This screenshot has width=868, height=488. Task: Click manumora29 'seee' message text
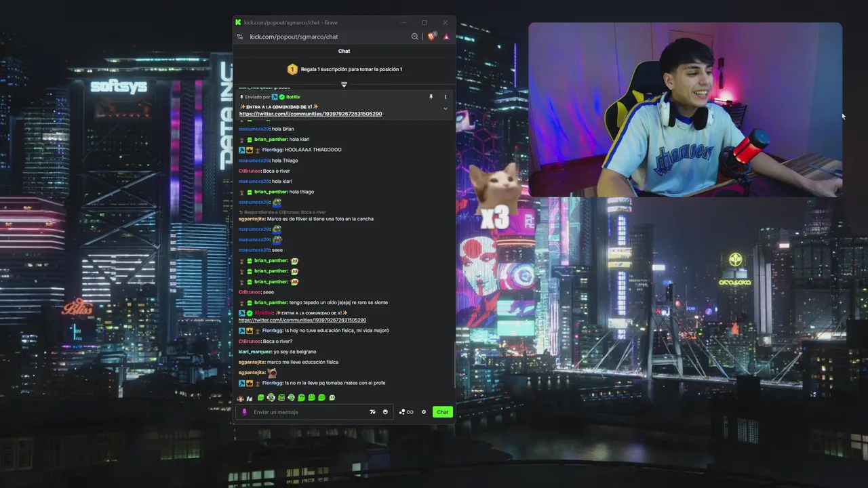coord(277,250)
